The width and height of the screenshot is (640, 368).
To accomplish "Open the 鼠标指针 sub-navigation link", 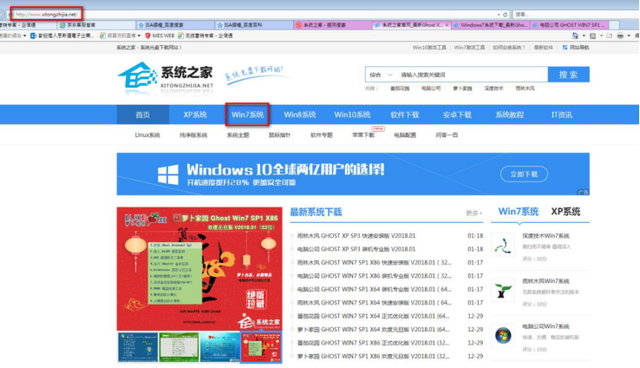I will click(x=280, y=135).
